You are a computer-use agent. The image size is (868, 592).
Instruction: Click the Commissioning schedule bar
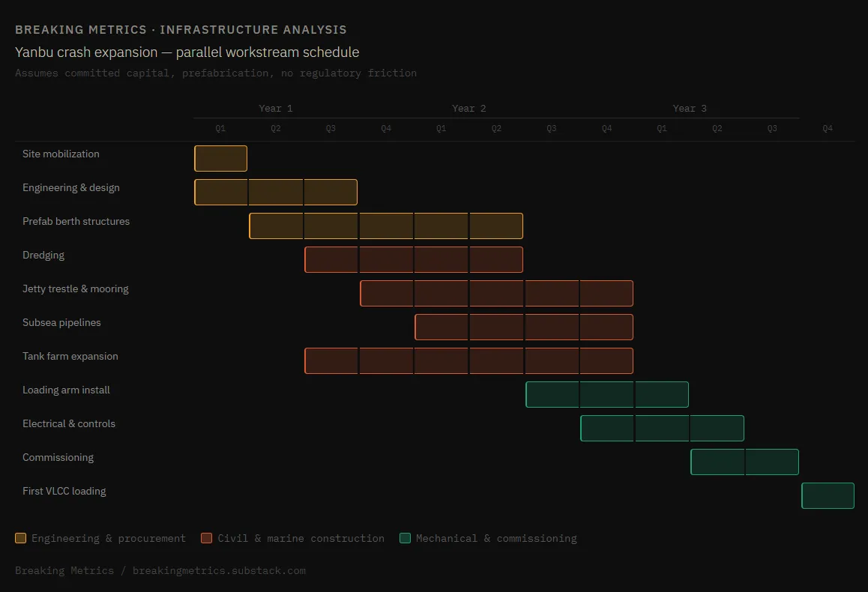tap(744, 462)
